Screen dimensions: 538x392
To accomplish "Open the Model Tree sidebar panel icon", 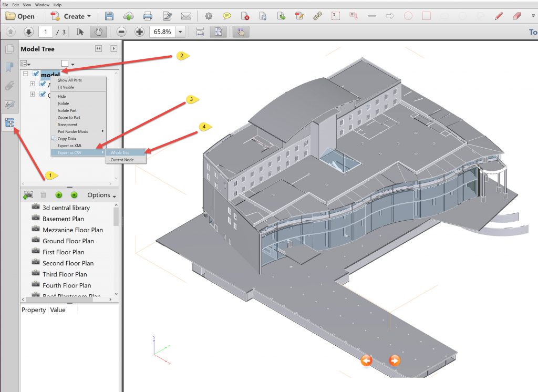I will coord(9,123).
